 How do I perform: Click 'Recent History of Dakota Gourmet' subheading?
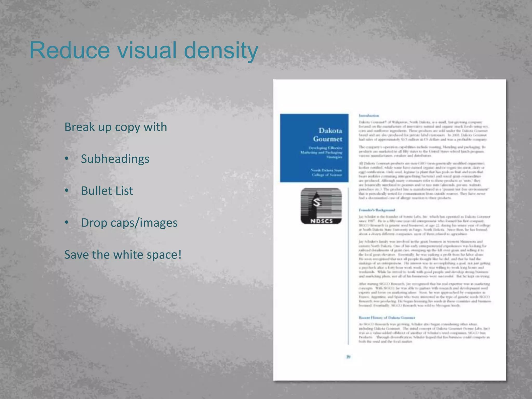tap(387, 318)
